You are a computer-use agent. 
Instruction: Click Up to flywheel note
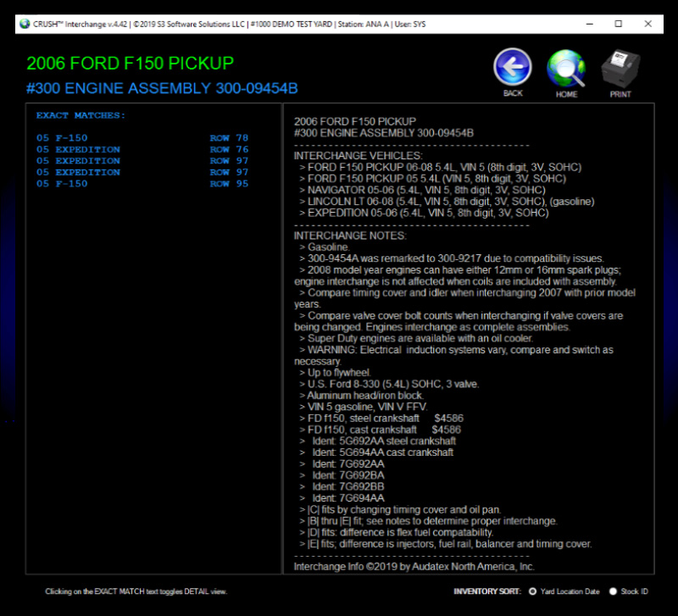click(335, 373)
